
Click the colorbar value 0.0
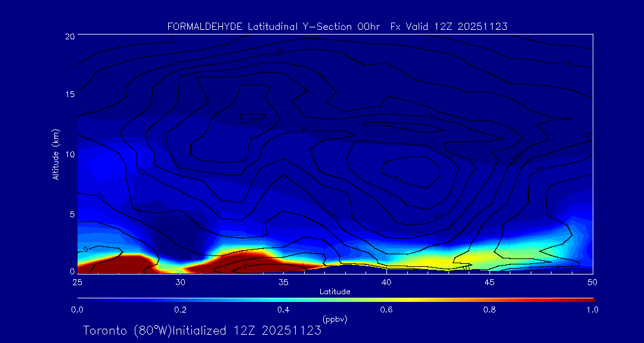click(x=77, y=310)
